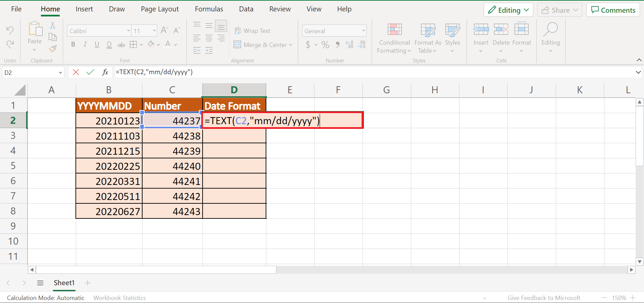The width and height of the screenshot is (644, 303).
Task: Confirm the formula with the checkmark icon
Action: [x=90, y=72]
